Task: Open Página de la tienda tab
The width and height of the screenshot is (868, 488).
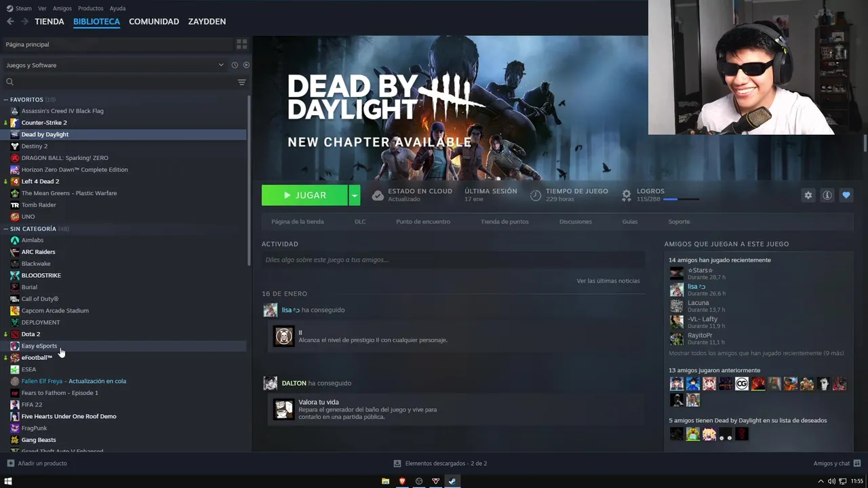Action: tap(298, 222)
